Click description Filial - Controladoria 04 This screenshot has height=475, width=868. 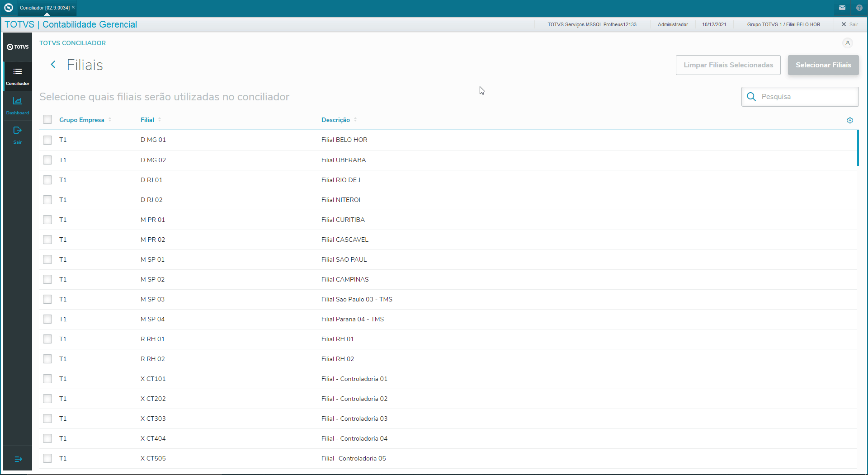354,438
